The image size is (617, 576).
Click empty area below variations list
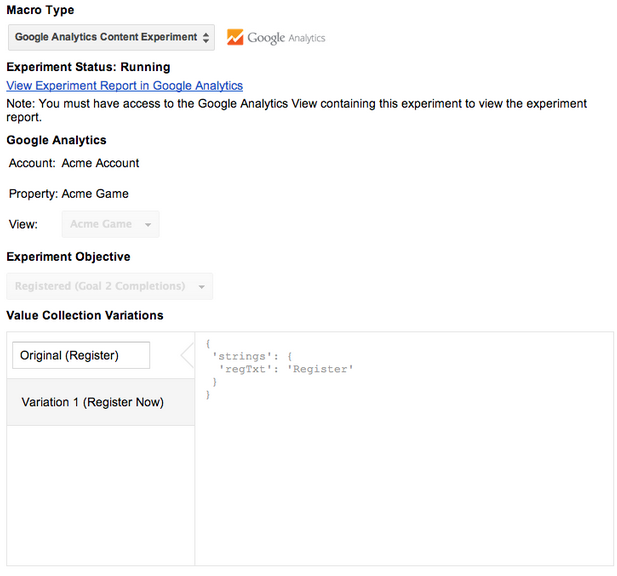pos(101,495)
